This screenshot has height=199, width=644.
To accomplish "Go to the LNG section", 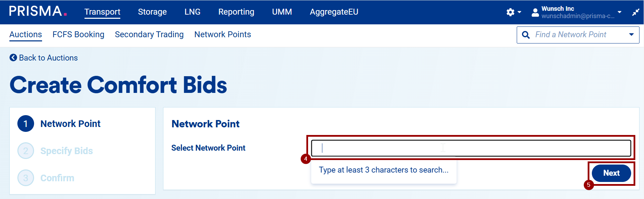I will coord(192,12).
